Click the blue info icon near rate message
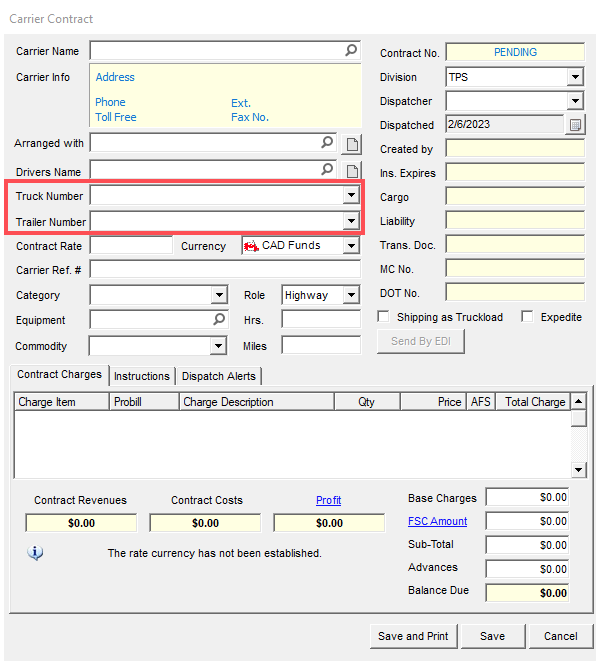601x664 pixels. [35, 552]
